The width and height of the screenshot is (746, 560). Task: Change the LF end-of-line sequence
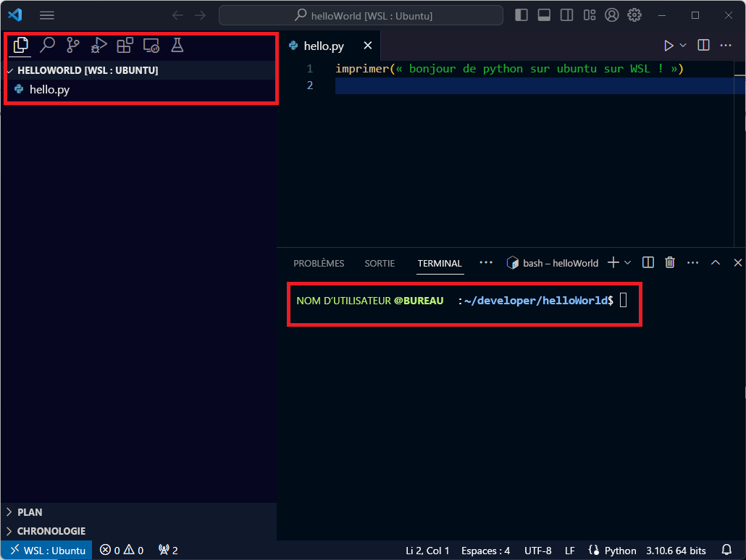[569, 551]
